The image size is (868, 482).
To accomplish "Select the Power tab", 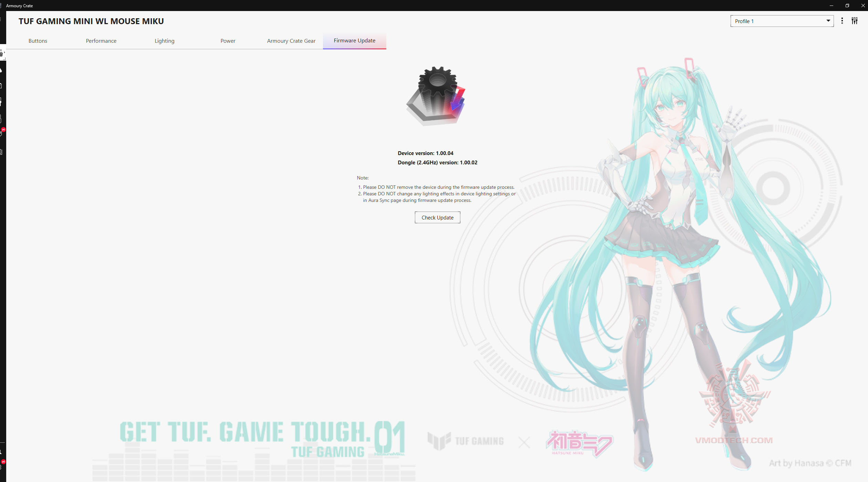I will point(228,41).
